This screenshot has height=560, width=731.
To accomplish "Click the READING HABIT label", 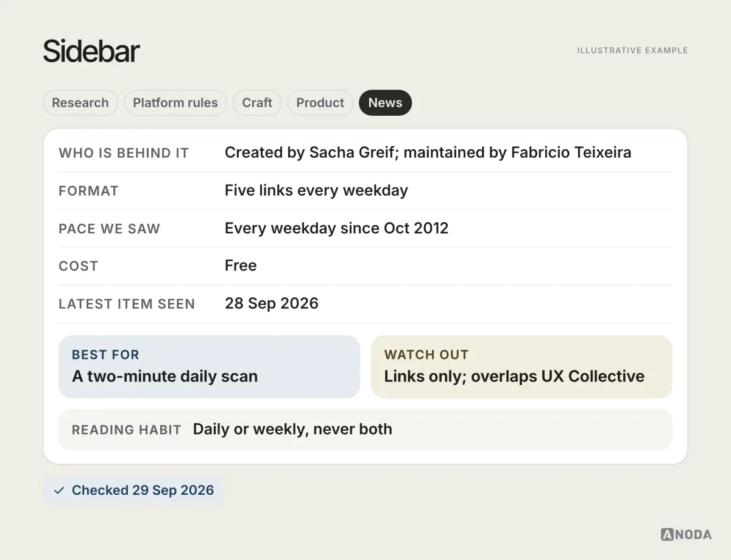I will tap(127, 430).
